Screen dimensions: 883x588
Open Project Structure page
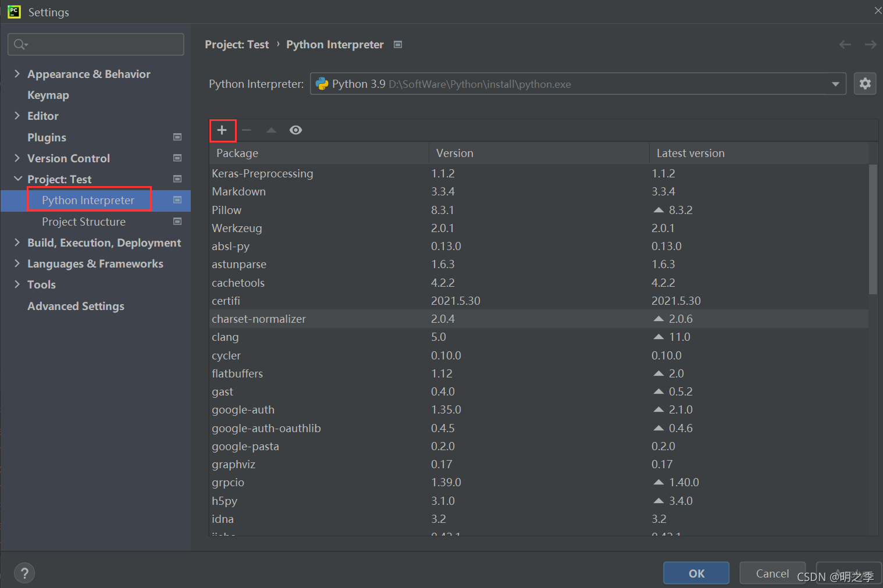84,222
